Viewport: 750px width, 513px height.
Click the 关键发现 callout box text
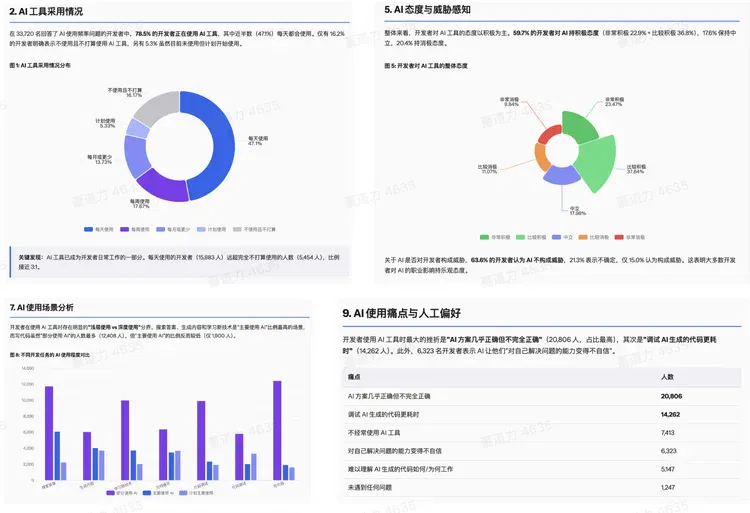(x=179, y=262)
